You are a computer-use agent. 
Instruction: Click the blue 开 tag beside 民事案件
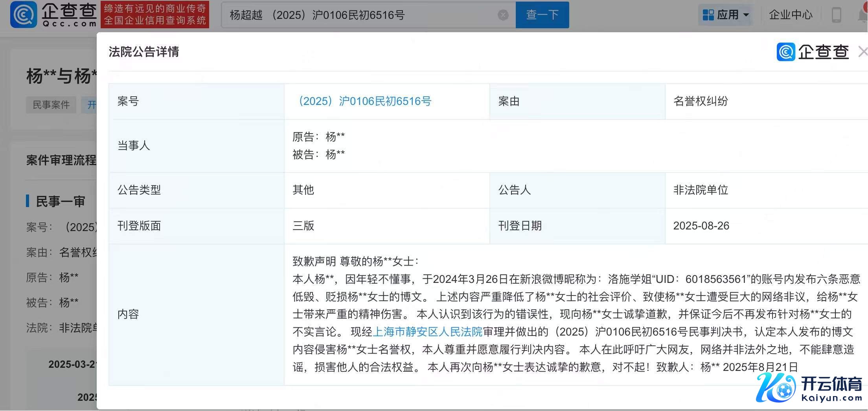coord(90,105)
